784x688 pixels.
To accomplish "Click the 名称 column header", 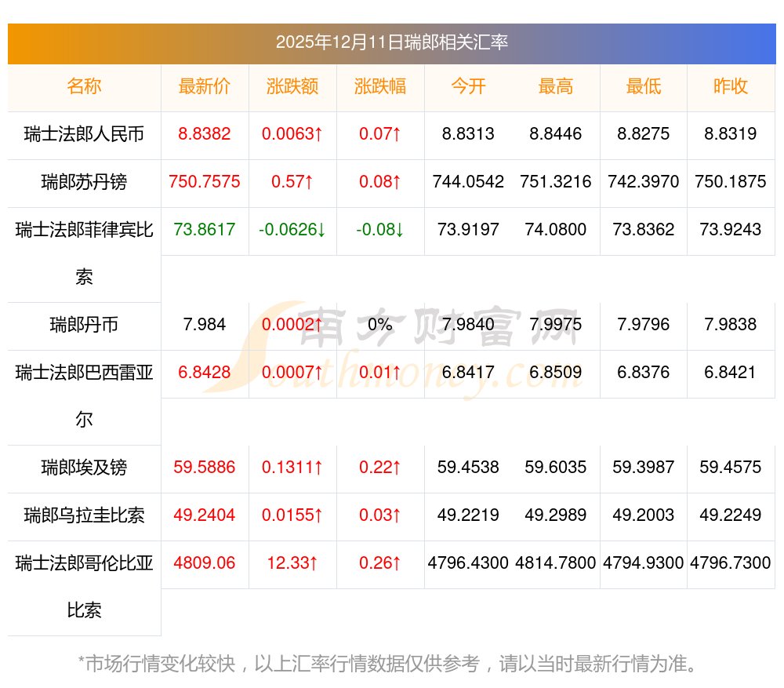I will pos(84,86).
